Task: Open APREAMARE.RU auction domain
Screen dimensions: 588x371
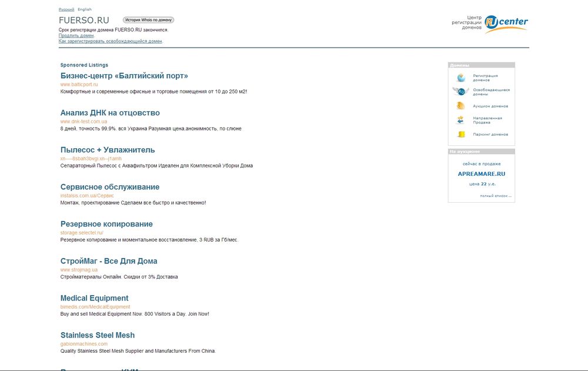Action: pos(482,174)
